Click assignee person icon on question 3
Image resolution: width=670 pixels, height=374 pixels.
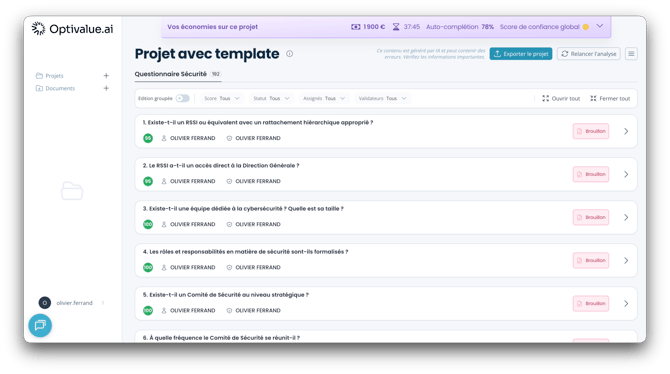pyautogui.click(x=164, y=224)
